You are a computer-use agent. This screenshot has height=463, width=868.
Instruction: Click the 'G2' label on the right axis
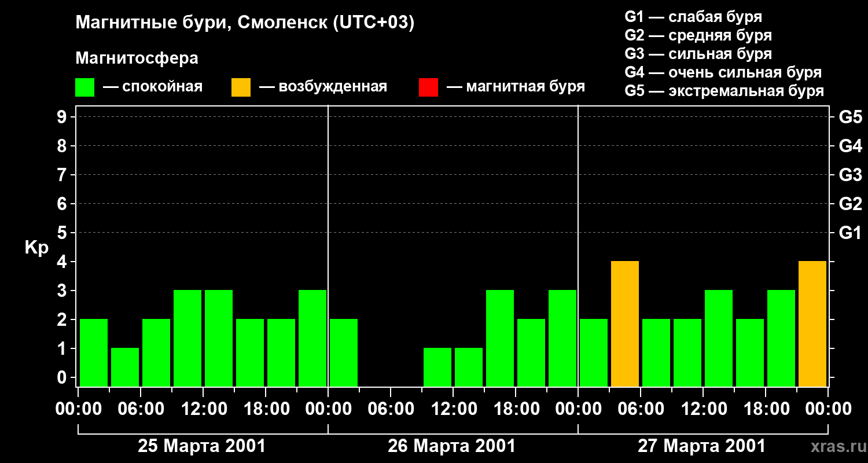(x=850, y=204)
